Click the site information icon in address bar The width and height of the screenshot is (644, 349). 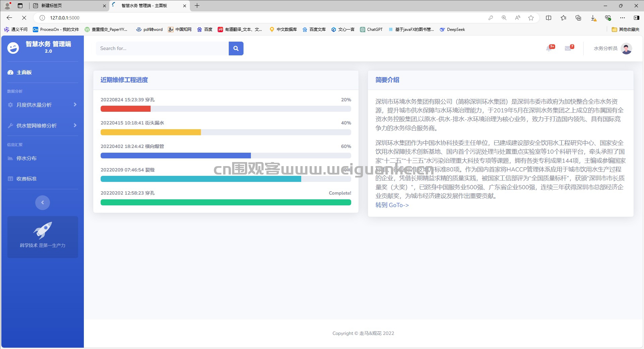[42, 18]
